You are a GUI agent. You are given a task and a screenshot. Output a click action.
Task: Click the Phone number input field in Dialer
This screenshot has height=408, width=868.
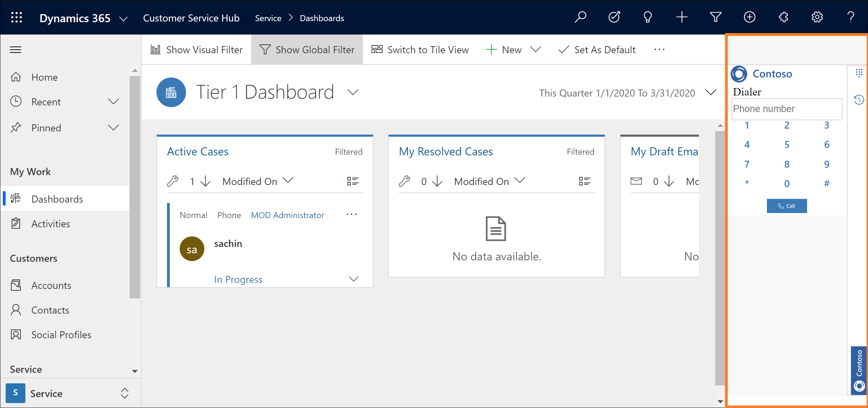tap(787, 109)
